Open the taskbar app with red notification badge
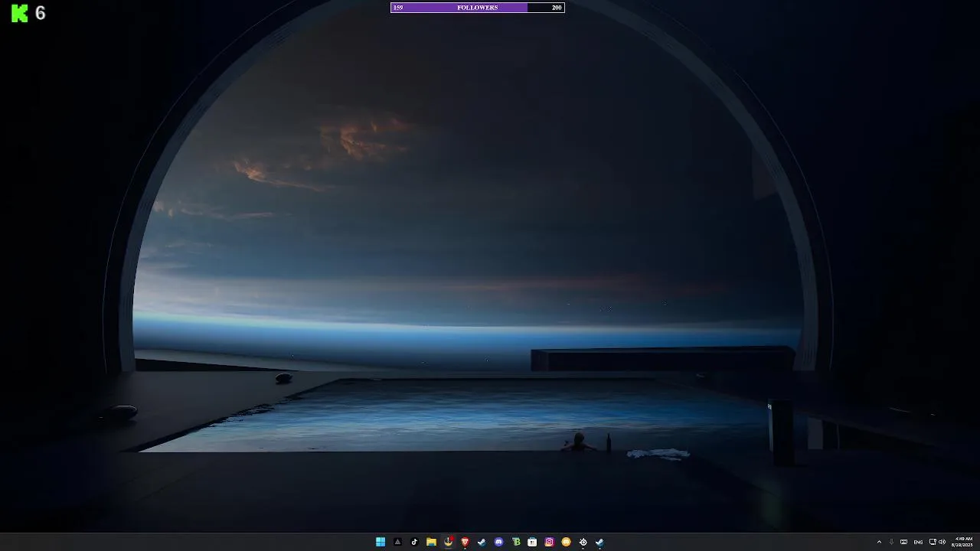The height and width of the screenshot is (551, 980). coord(448,542)
